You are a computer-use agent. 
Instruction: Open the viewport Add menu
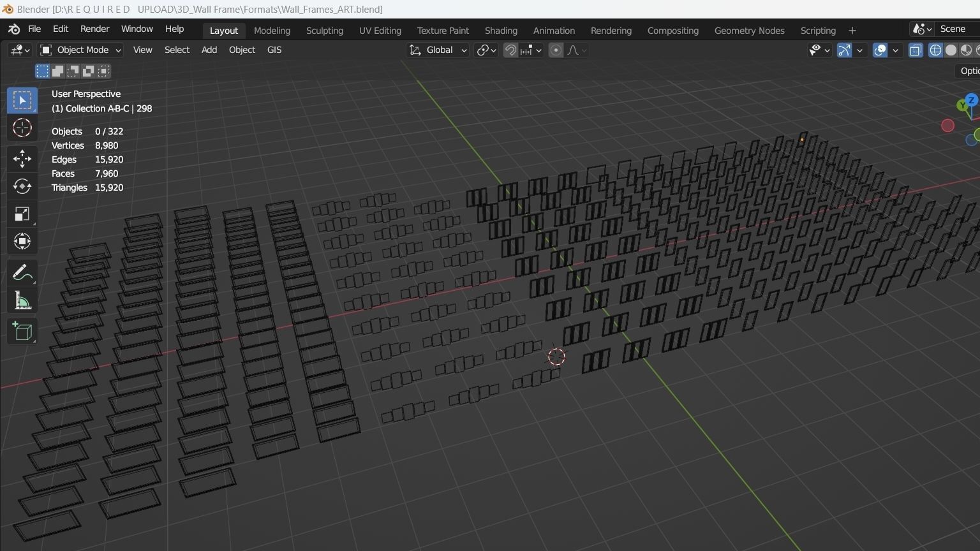point(209,50)
